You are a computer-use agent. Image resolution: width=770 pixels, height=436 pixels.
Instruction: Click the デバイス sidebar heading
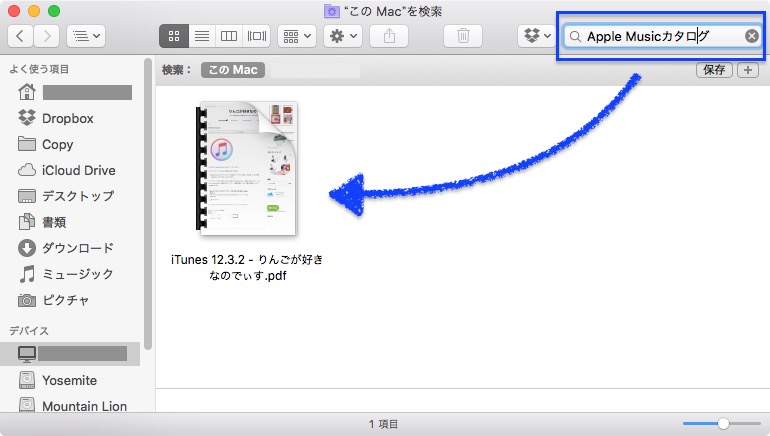[x=29, y=330]
